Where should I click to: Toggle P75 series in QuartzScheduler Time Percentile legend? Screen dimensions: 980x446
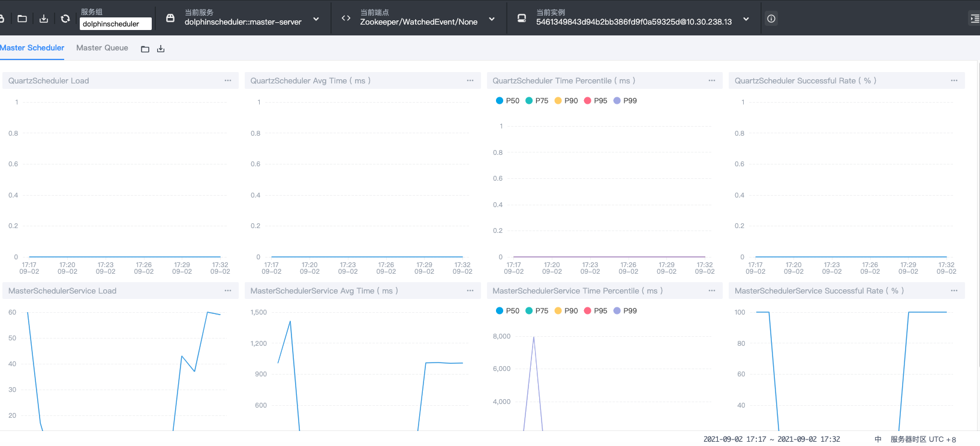pyautogui.click(x=537, y=101)
